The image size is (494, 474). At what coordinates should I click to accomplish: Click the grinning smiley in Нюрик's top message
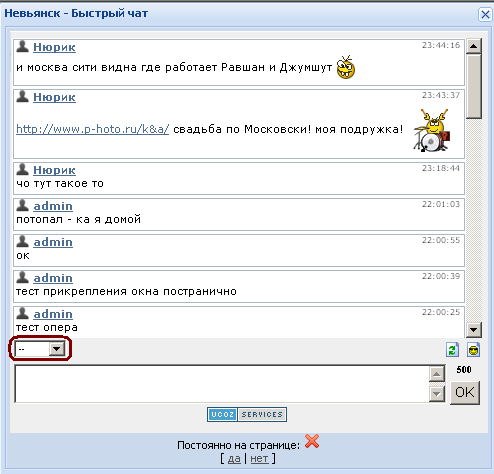click(346, 67)
